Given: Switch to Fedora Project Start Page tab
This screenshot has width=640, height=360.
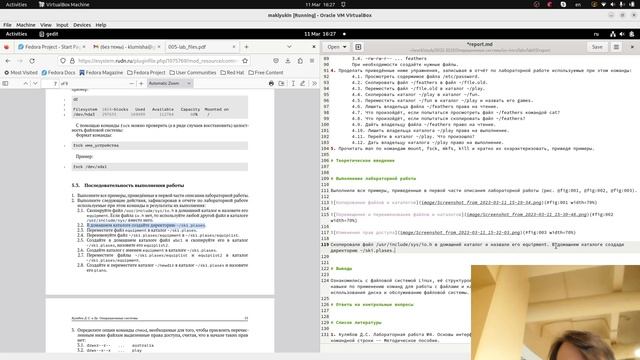Looking at the screenshot, I should coord(52,47).
